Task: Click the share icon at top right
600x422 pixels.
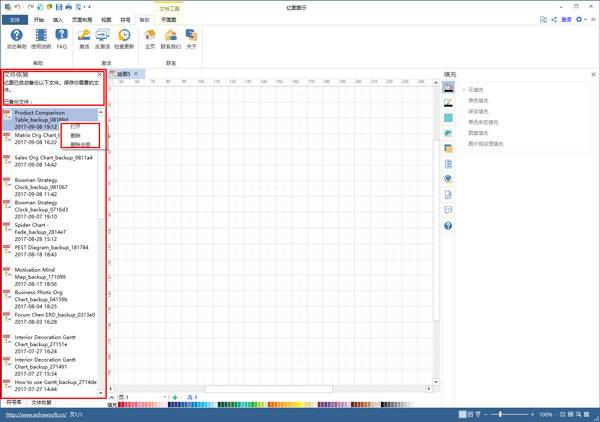Action: [x=554, y=19]
